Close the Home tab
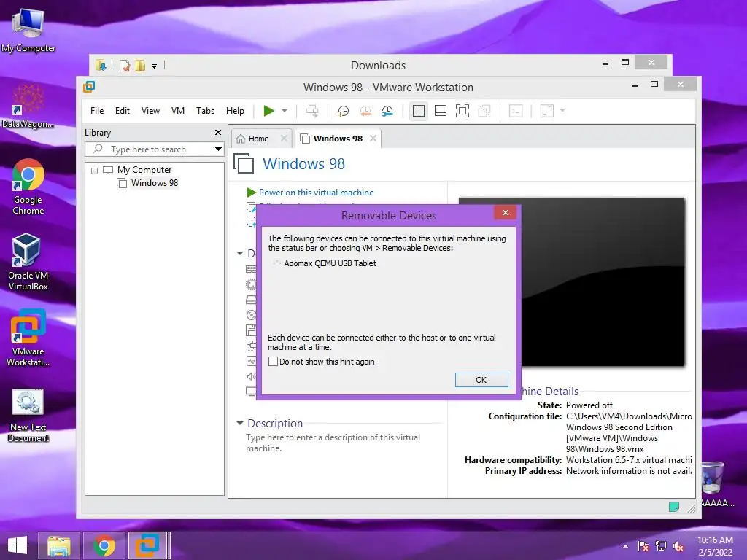This screenshot has height=560, width=747. [284, 139]
